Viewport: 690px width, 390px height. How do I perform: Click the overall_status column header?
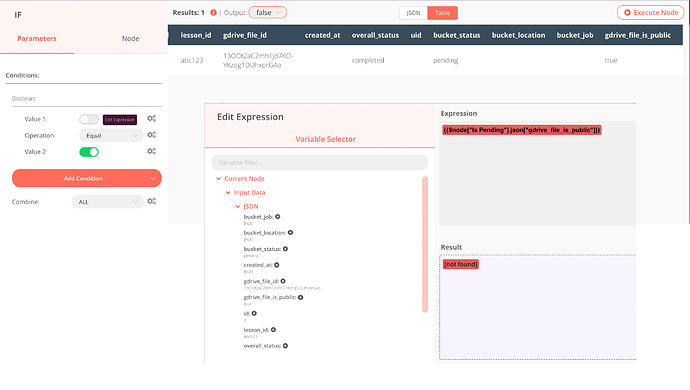[375, 35]
